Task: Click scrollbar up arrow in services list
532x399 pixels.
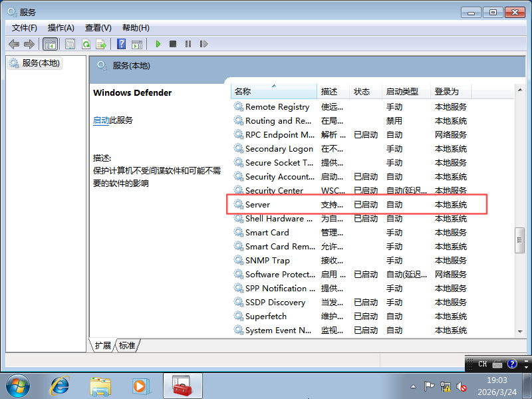Action: click(x=520, y=90)
